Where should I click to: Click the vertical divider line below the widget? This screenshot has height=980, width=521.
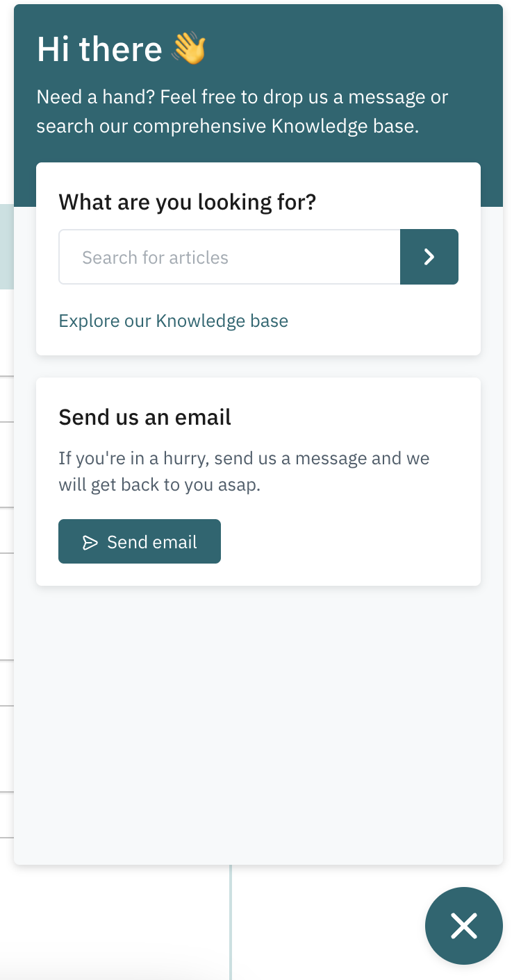pos(230,922)
